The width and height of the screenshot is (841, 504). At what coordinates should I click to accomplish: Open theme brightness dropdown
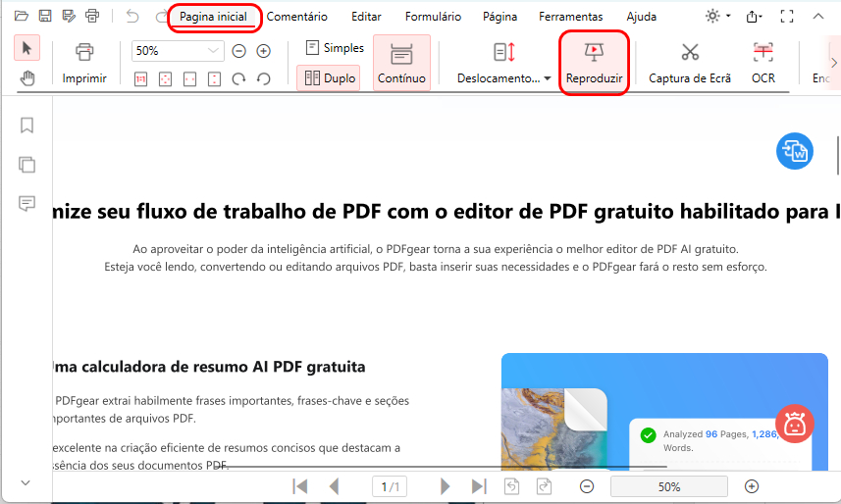pos(717,16)
